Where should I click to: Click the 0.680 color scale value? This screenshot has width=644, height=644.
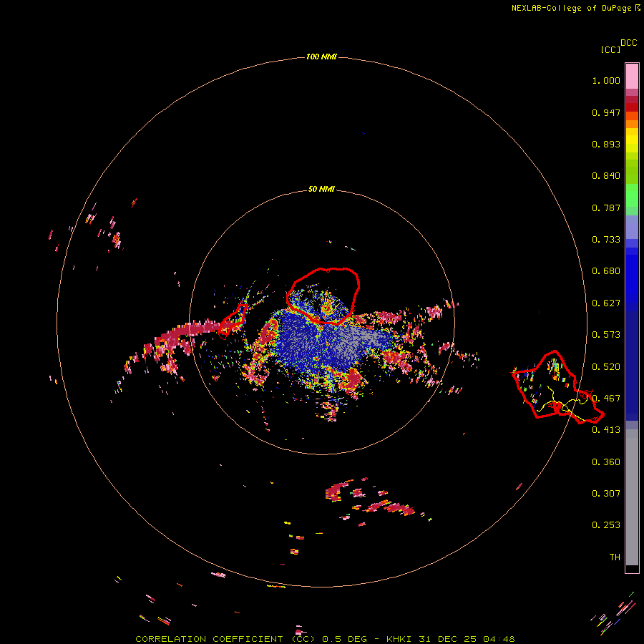tap(606, 271)
